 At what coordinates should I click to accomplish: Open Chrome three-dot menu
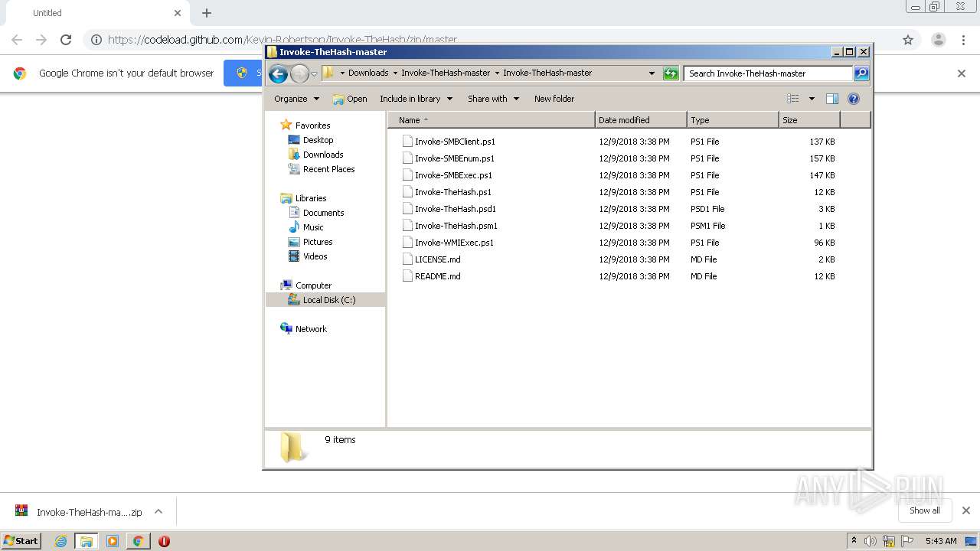964,40
